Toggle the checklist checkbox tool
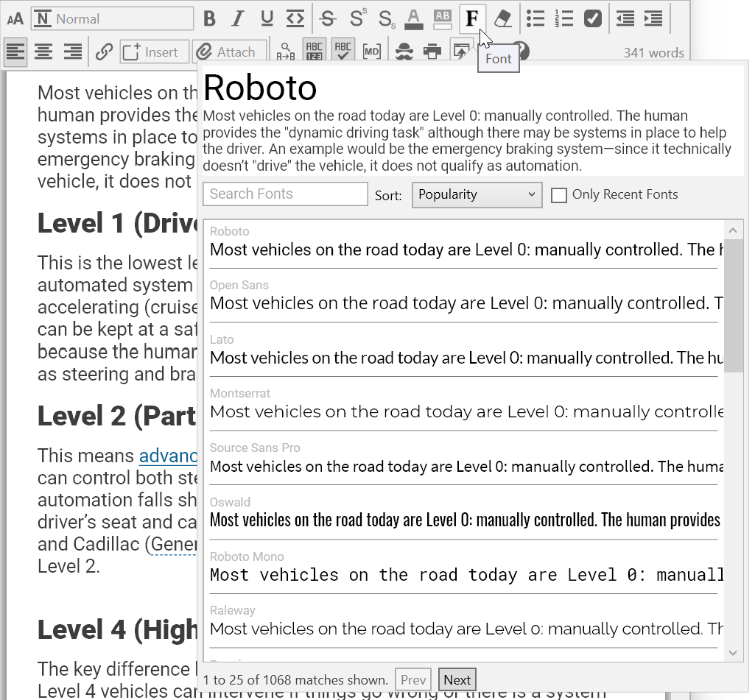This screenshot has width=755, height=700. [x=593, y=18]
